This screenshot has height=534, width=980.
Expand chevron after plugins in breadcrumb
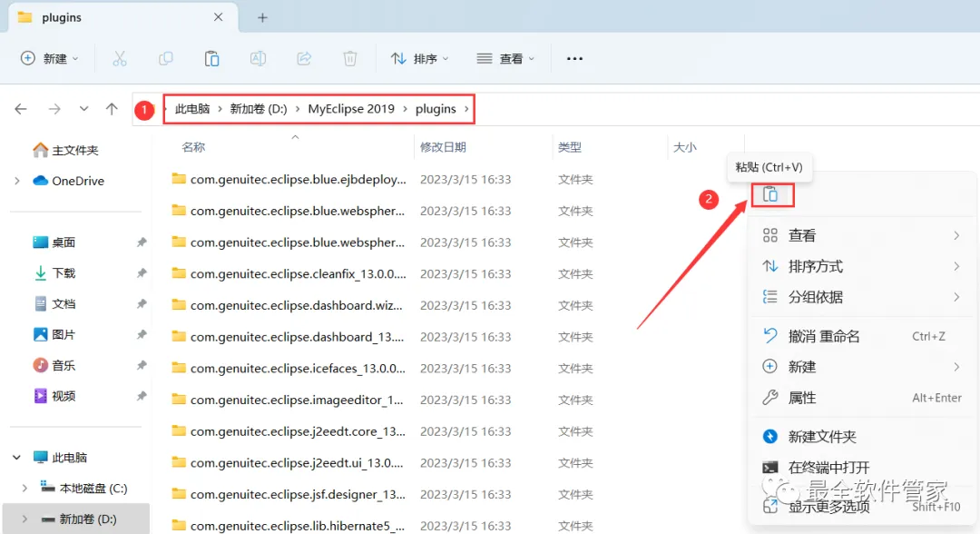466,109
